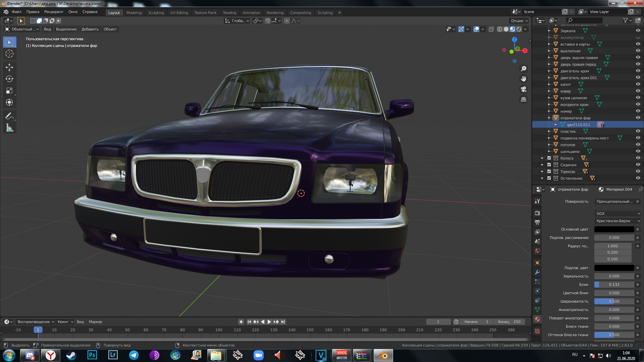
Task: Hide the номер object
Action: coord(638,111)
